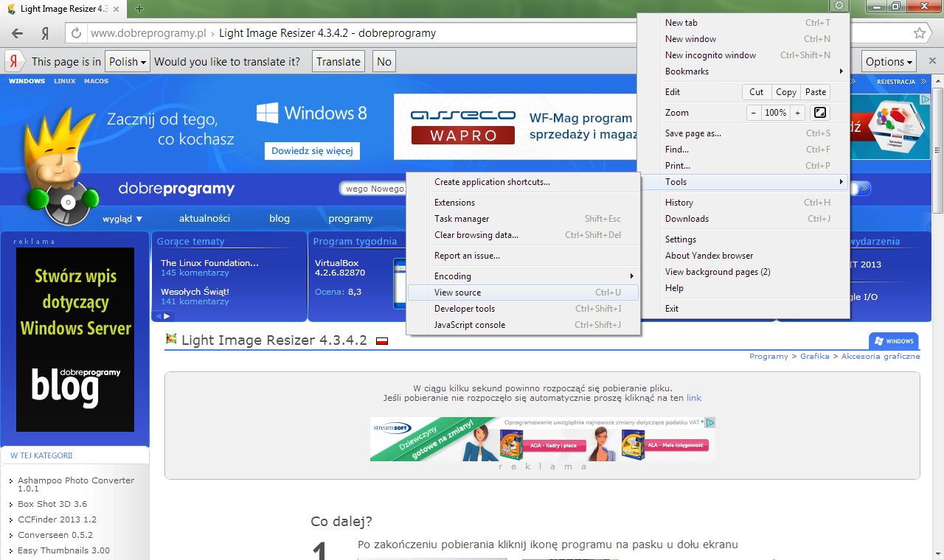
Task: Select Report an issue
Action: [x=523, y=256]
